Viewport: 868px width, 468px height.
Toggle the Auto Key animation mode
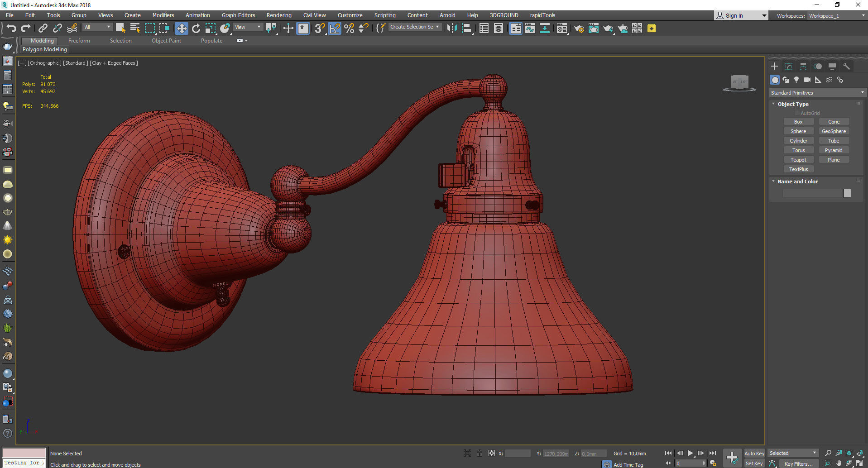pos(754,453)
